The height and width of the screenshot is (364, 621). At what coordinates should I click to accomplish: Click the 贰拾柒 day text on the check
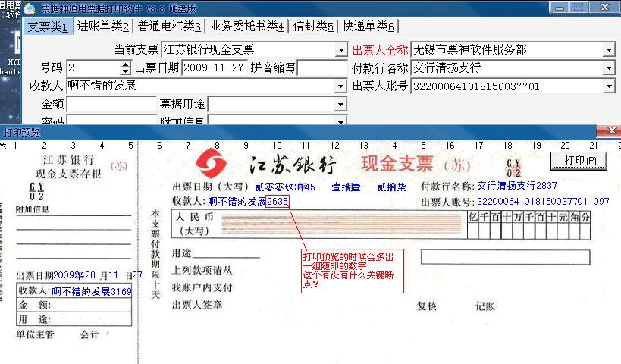pyautogui.click(x=391, y=187)
